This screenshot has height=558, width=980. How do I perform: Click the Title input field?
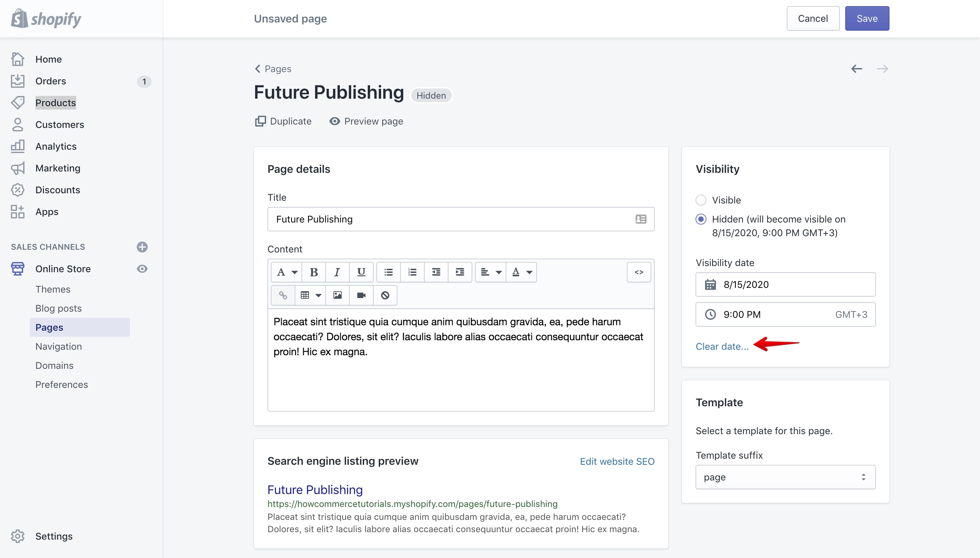[x=461, y=219]
